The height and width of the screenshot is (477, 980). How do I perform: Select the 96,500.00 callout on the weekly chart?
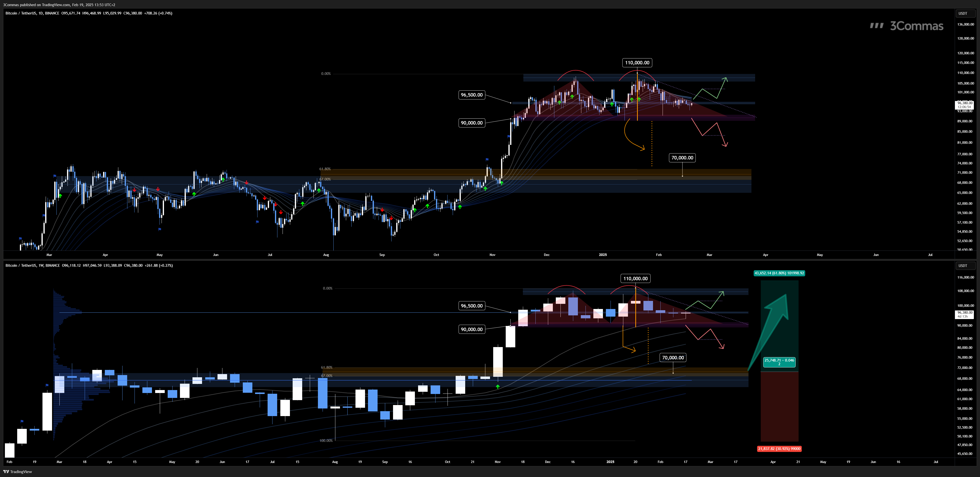pyautogui.click(x=471, y=306)
